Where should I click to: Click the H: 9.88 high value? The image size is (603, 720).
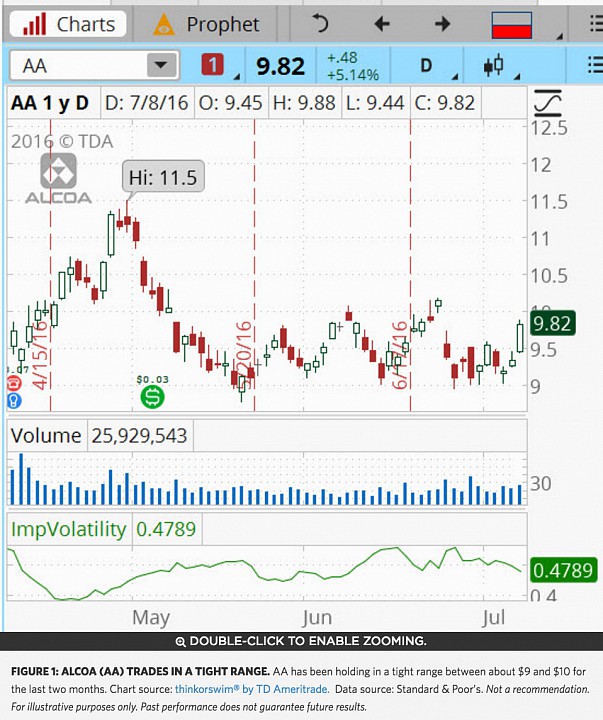point(304,103)
